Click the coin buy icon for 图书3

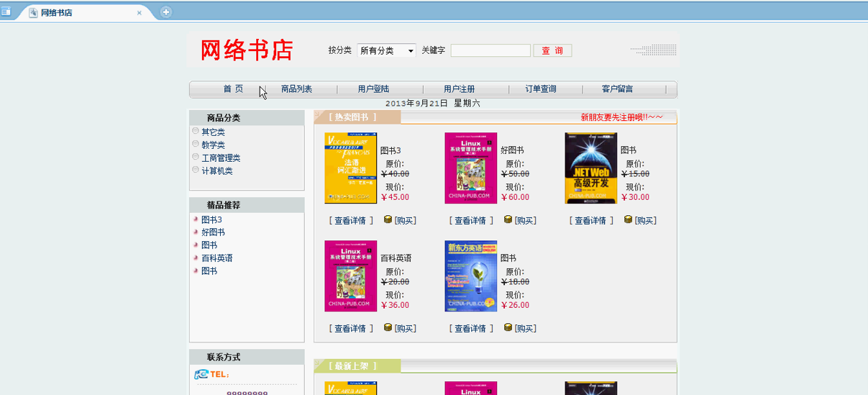(388, 219)
